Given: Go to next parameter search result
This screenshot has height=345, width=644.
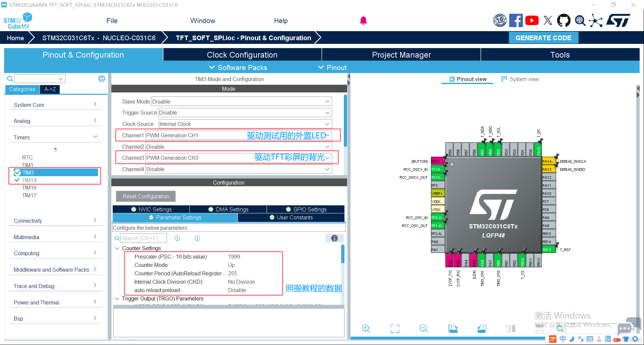Looking at the screenshot, I should pyautogui.click(x=198, y=238).
